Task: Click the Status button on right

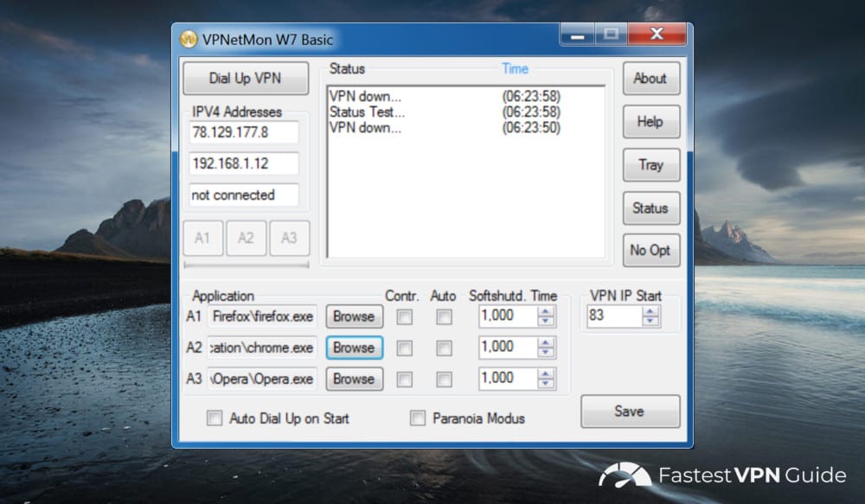Action: click(x=651, y=207)
